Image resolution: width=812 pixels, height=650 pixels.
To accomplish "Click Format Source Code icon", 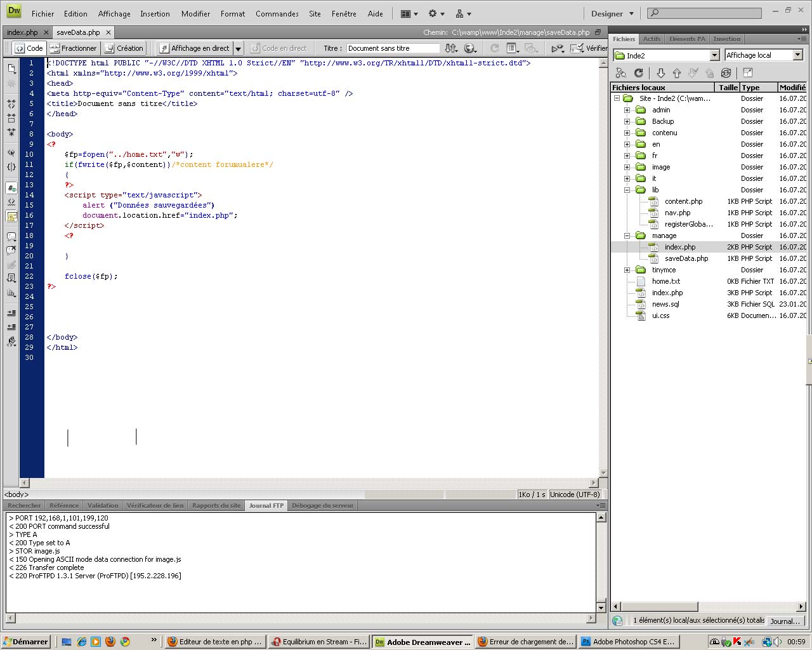I will pyautogui.click(x=11, y=342).
